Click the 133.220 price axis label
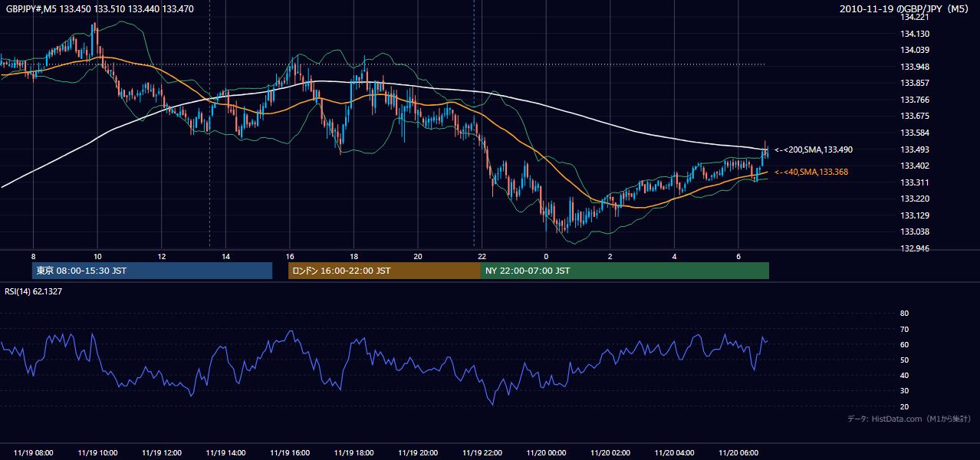980x460 pixels. pyautogui.click(x=914, y=199)
